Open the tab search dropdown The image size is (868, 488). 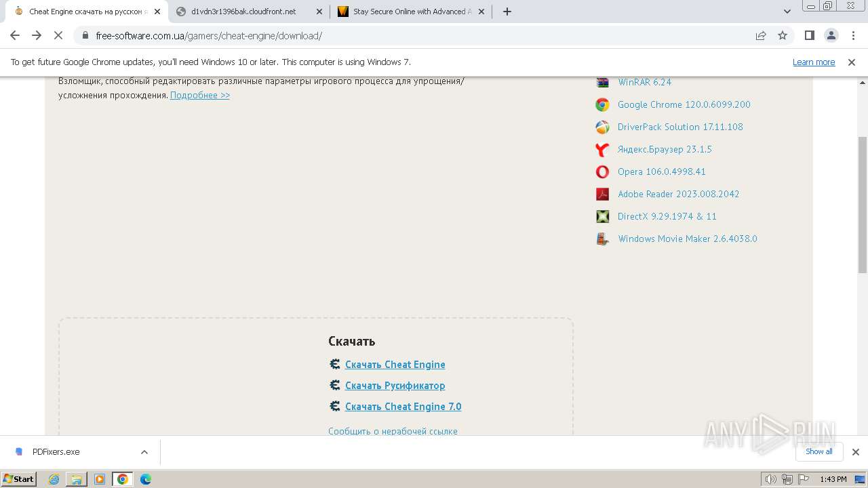pos(787,12)
